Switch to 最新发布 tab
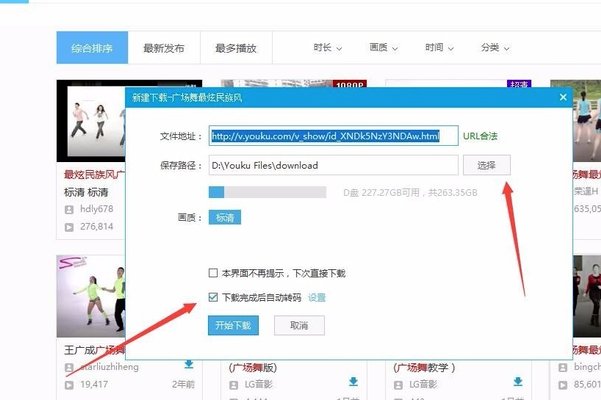The height and width of the screenshot is (400, 601). coord(164,48)
